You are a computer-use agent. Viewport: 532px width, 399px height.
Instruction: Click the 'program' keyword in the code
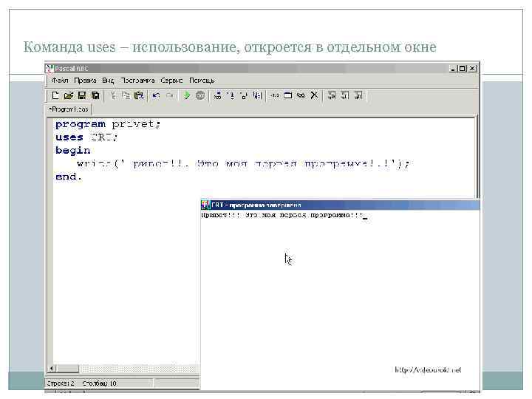[81, 124]
